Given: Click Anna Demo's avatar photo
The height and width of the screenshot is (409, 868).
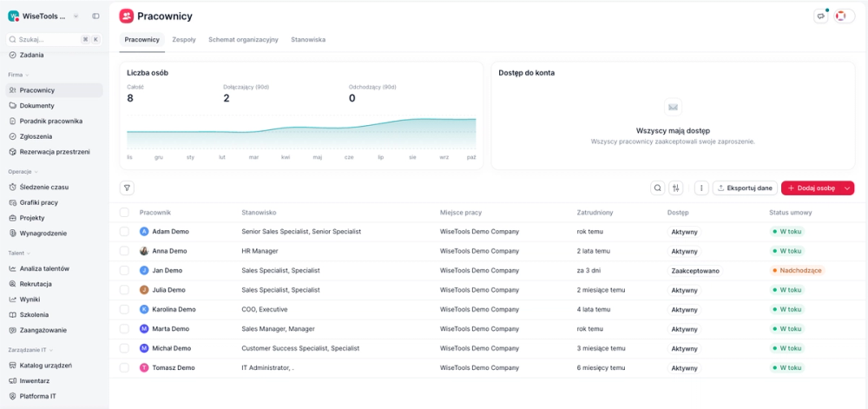Looking at the screenshot, I should click(x=144, y=251).
